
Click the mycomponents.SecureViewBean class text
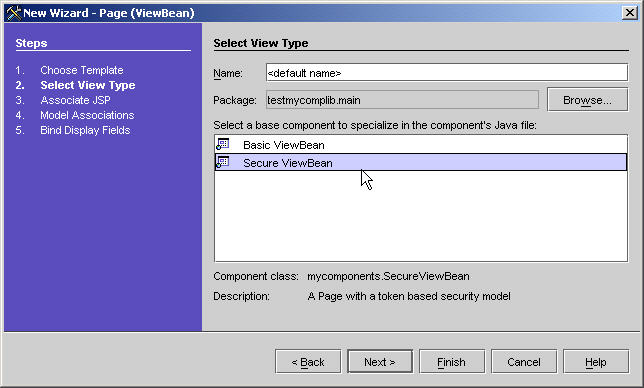point(388,276)
